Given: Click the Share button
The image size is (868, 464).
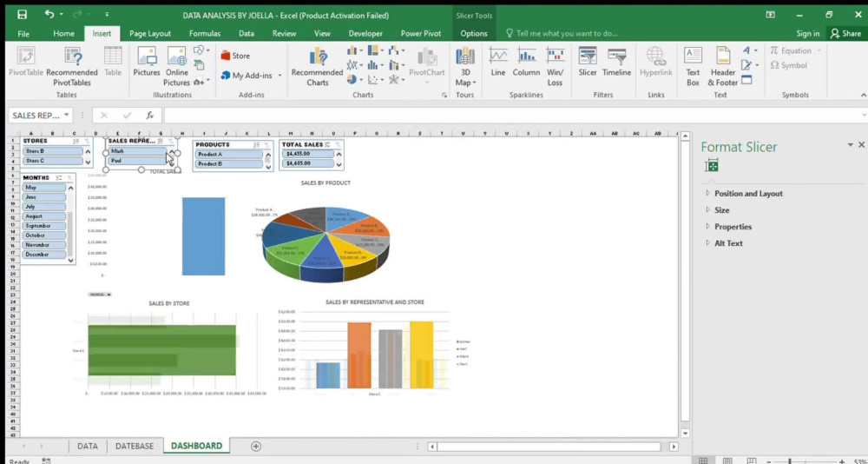Looking at the screenshot, I should (x=845, y=33).
